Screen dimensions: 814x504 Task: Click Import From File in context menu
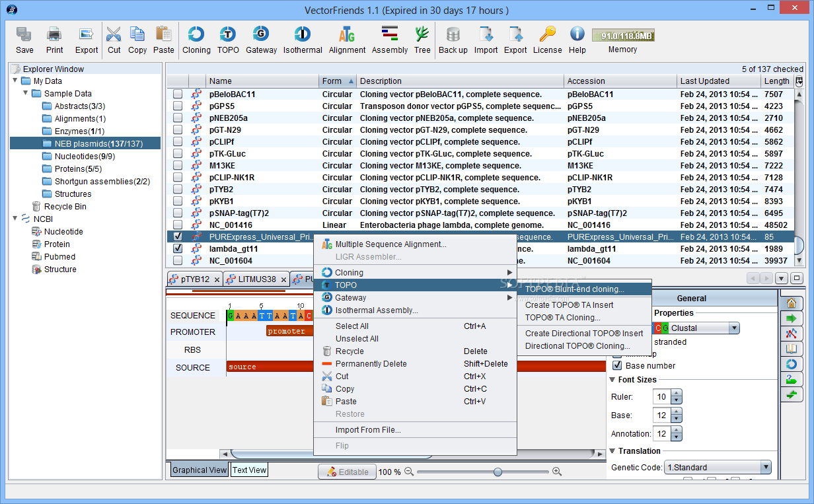[x=415, y=430]
